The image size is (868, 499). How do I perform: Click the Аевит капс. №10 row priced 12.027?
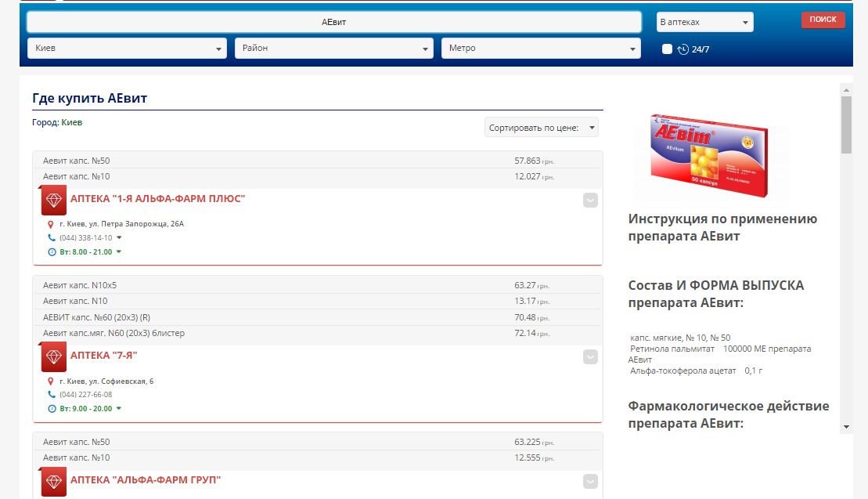click(x=318, y=176)
